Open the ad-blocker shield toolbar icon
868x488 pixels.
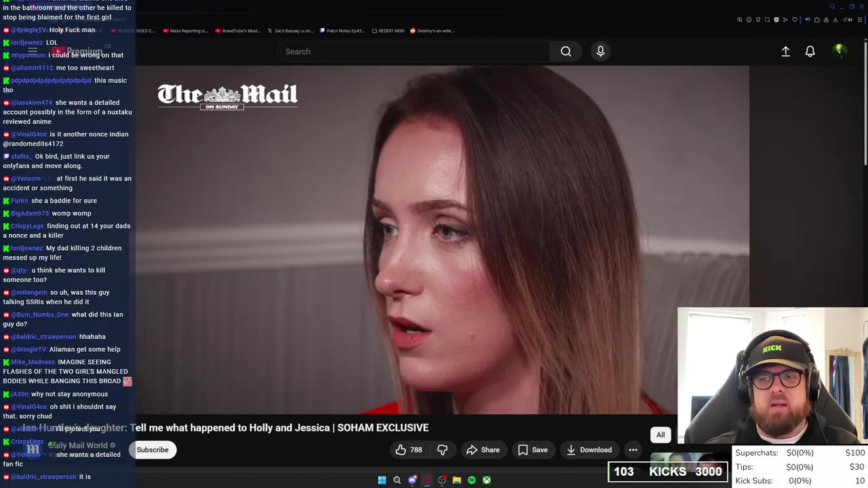(x=776, y=20)
